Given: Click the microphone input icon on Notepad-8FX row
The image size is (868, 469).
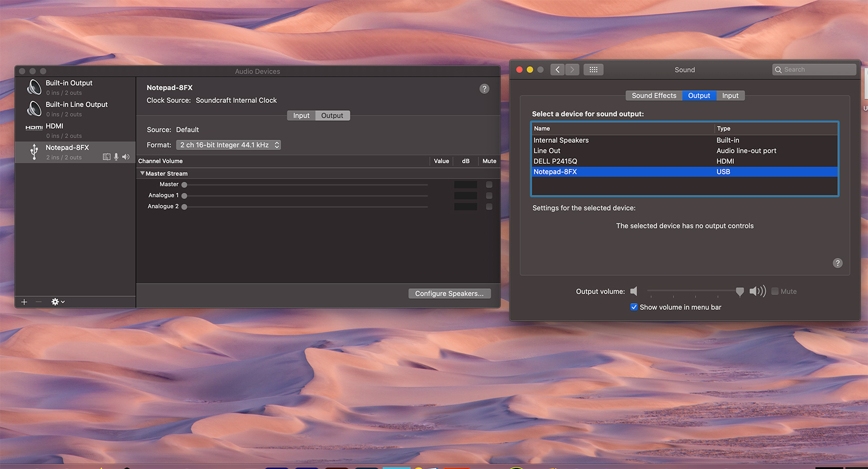Looking at the screenshot, I should click(116, 157).
